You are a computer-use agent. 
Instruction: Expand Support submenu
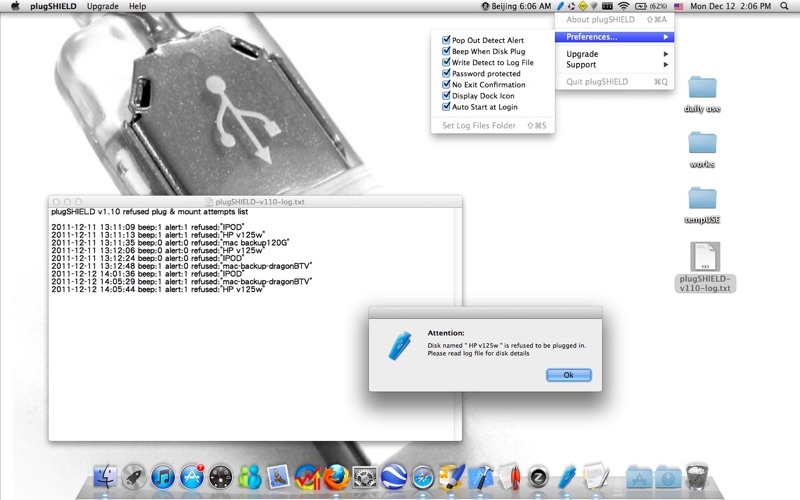pos(614,65)
